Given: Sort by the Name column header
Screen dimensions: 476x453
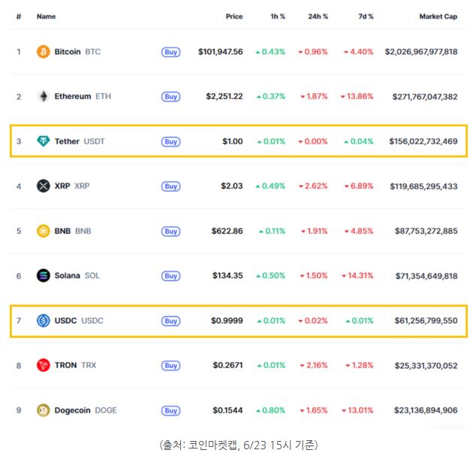Looking at the screenshot, I should click(46, 17).
